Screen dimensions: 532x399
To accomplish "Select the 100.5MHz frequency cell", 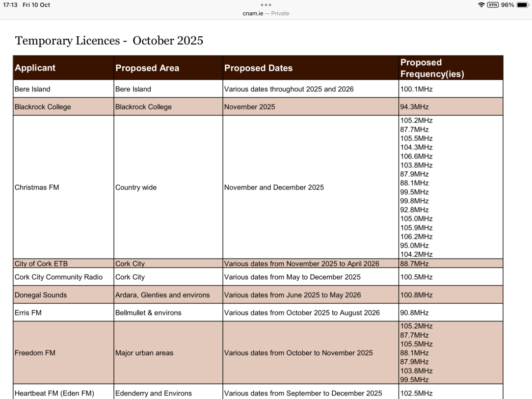I will [451, 277].
